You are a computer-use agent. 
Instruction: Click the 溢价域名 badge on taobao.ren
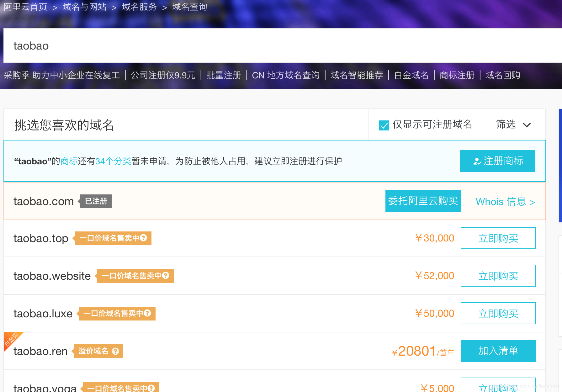pyautogui.click(x=98, y=351)
